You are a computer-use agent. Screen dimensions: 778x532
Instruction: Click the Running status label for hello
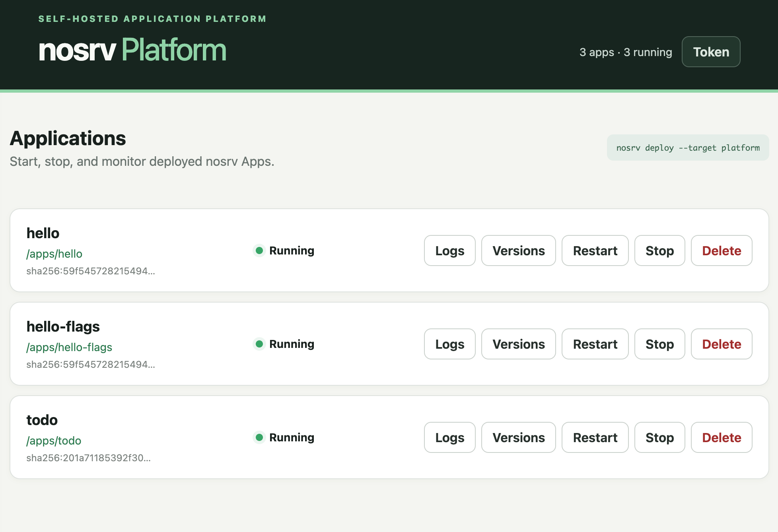pyautogui.click(x=292, y=250)
